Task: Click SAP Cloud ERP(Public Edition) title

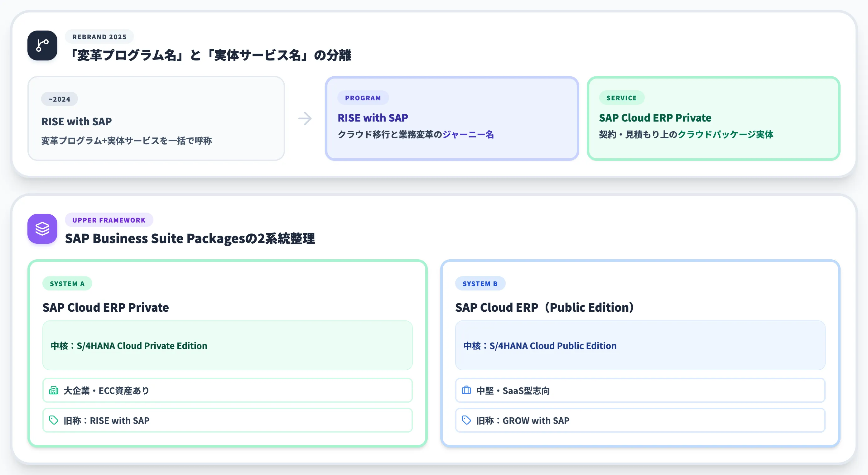Action: 545,307
